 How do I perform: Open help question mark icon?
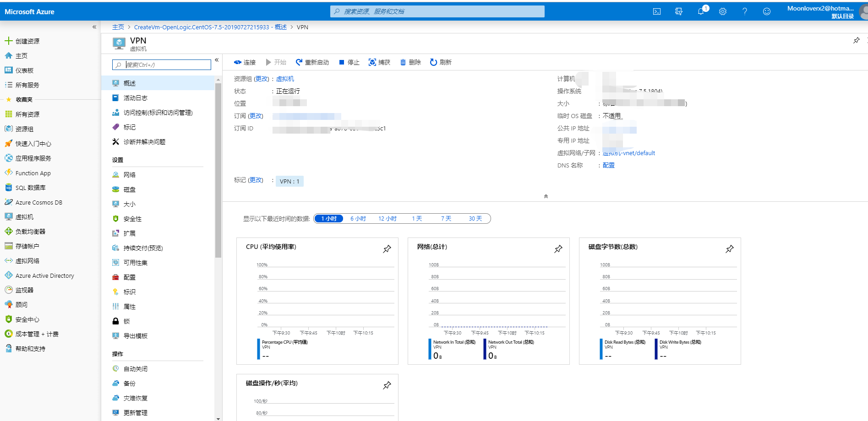(x=745, y=11)
